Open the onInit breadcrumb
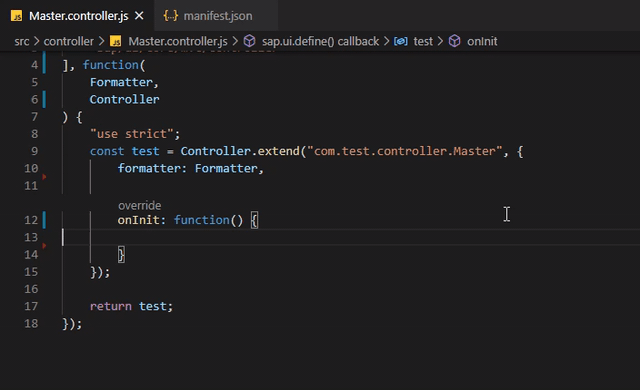Screen dimensions: 640x390 point(482,41)
